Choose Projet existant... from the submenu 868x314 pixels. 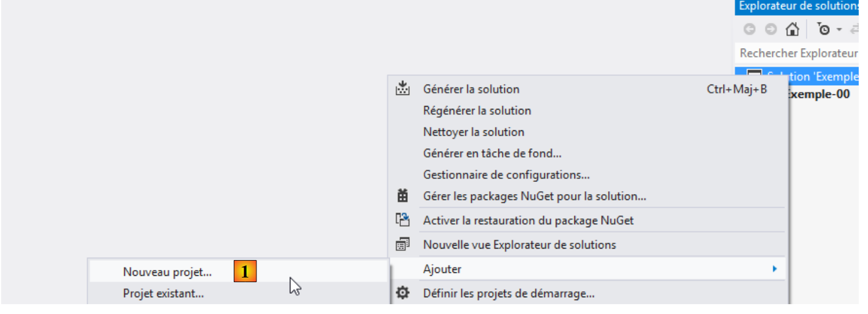(164, 293)
